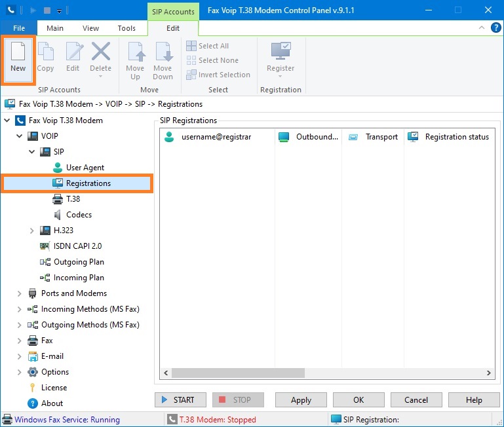This screenshot has height=427, width=504.
Task: Click the H.323 phone icon
Action: (x=45, y=231)
